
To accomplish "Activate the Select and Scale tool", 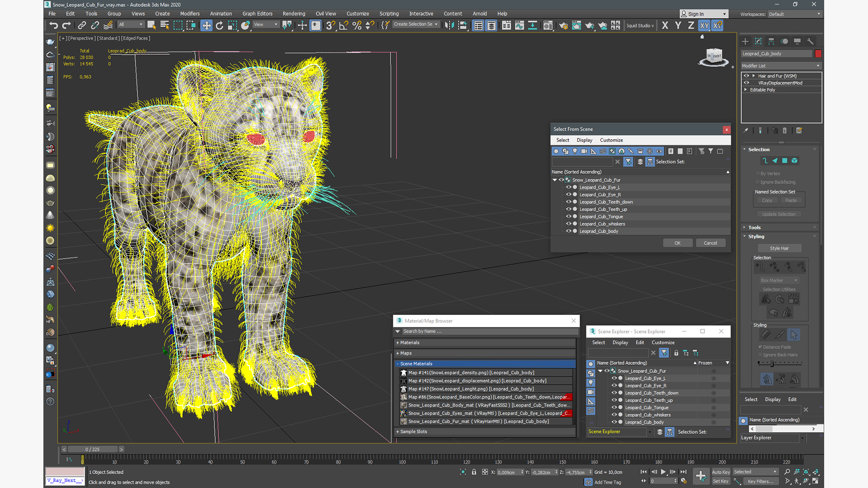I will pos(232,25).
